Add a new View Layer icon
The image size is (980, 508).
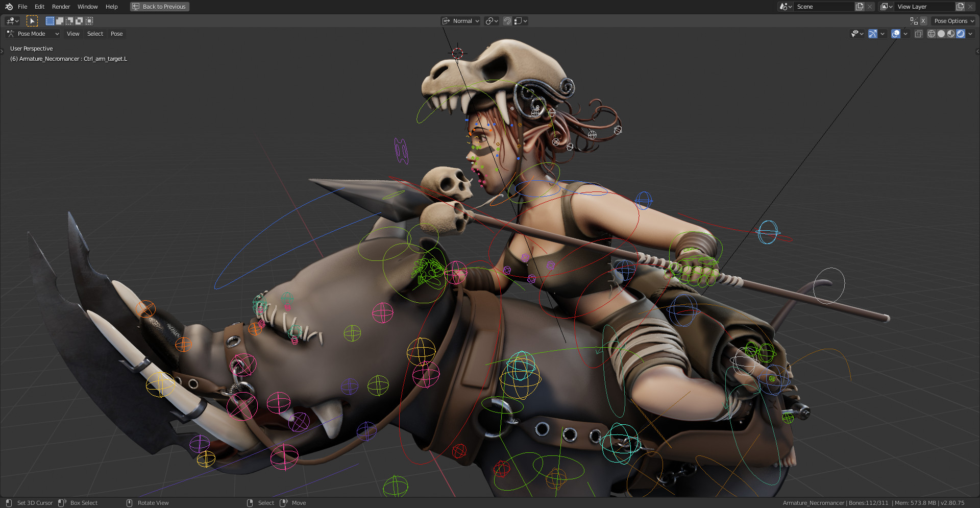coord(960,7)
